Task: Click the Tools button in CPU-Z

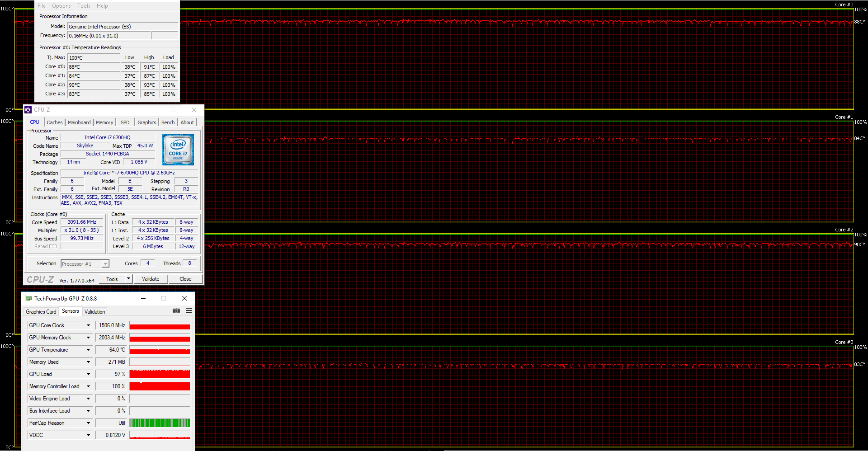Action: [112, 279]
